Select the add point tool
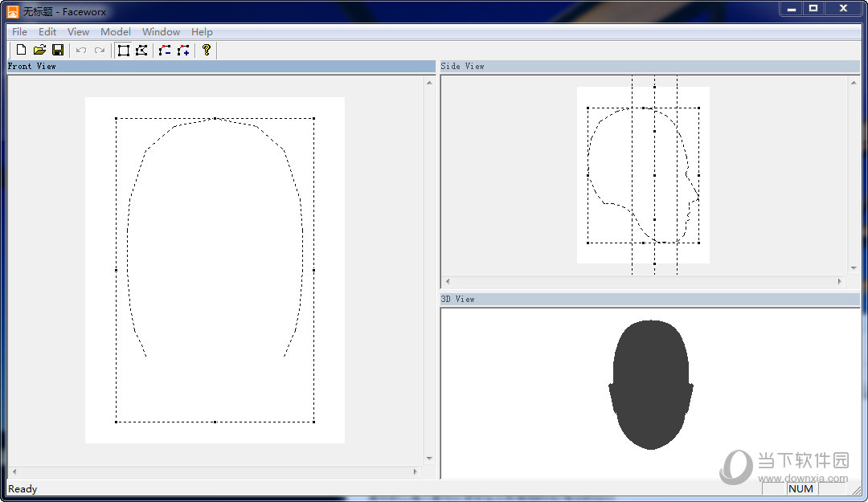Image resolution: width=868 pixels, height=502 pixels. [183, 51]
